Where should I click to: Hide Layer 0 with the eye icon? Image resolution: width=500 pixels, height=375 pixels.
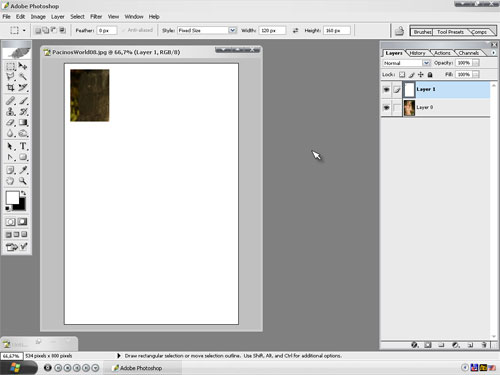tap(386, 107)
